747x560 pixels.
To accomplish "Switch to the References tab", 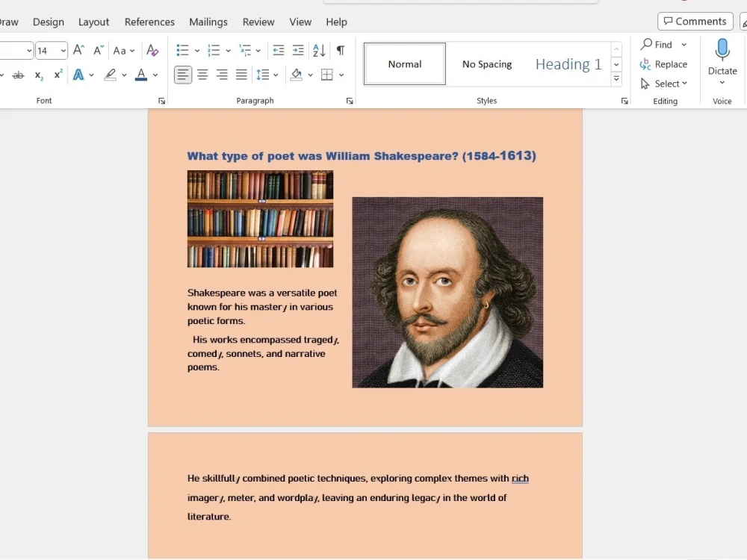I will 149,22.
